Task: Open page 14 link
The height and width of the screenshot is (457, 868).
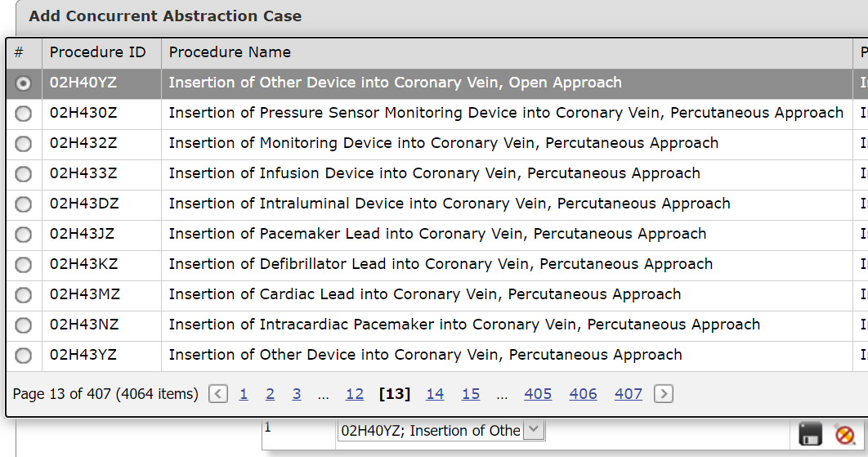Action: pyautogui.click(x=435, y=394)
